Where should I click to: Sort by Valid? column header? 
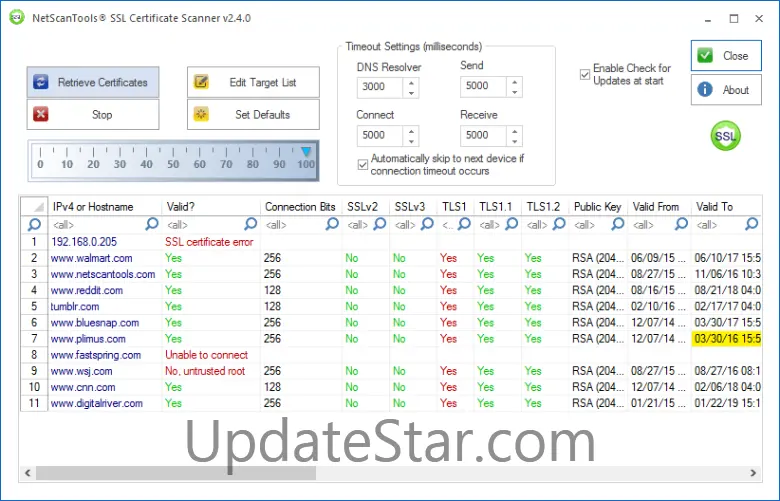tap(211, 206)
